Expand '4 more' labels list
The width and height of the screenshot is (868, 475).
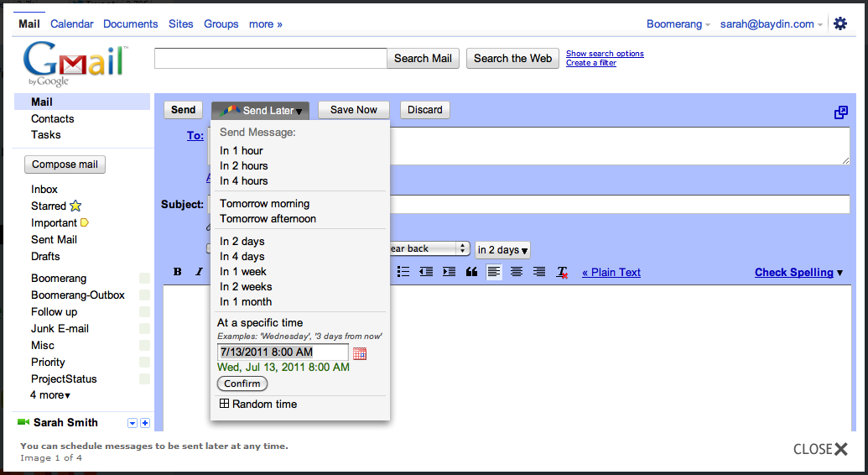[x=50, y=395]
